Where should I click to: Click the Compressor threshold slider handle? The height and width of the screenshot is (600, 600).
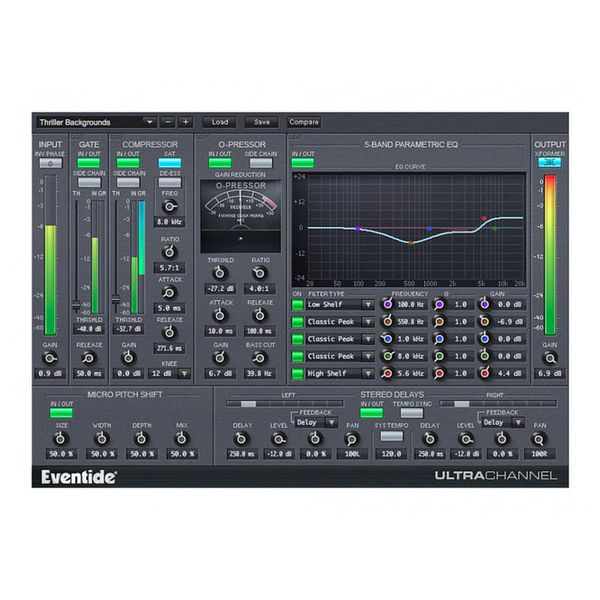pyautogui.click(x=116, y=300)
